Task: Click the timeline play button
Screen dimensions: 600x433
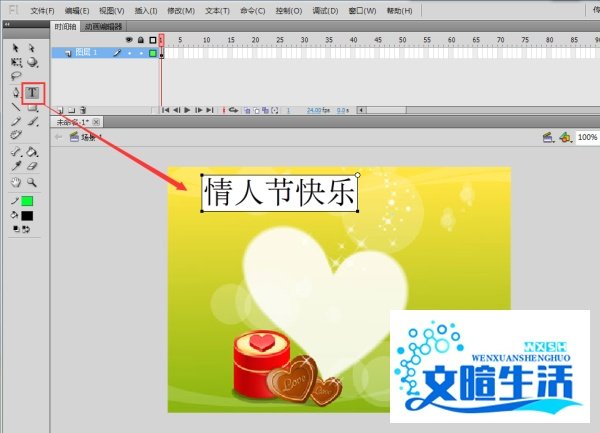Action: 187,110
